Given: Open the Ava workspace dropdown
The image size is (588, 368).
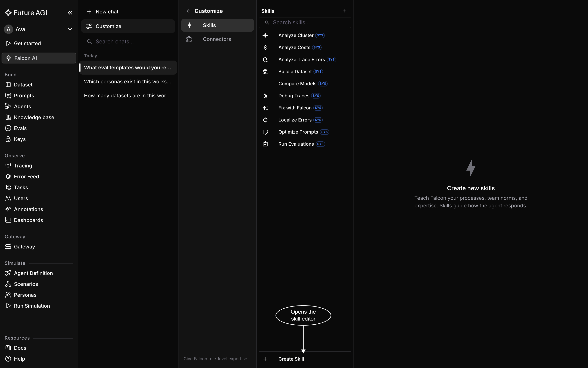Looking at the screenshot, I should (39, 29).
